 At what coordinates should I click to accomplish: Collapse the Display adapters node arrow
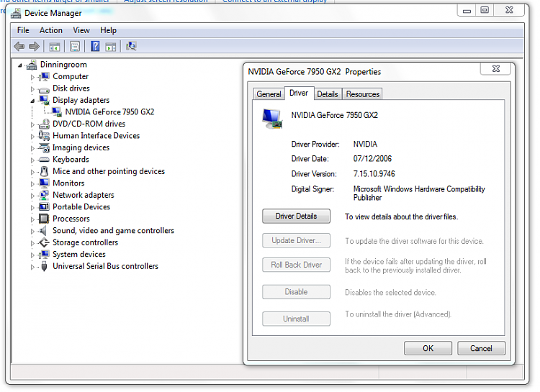click(x=32, y=101)
